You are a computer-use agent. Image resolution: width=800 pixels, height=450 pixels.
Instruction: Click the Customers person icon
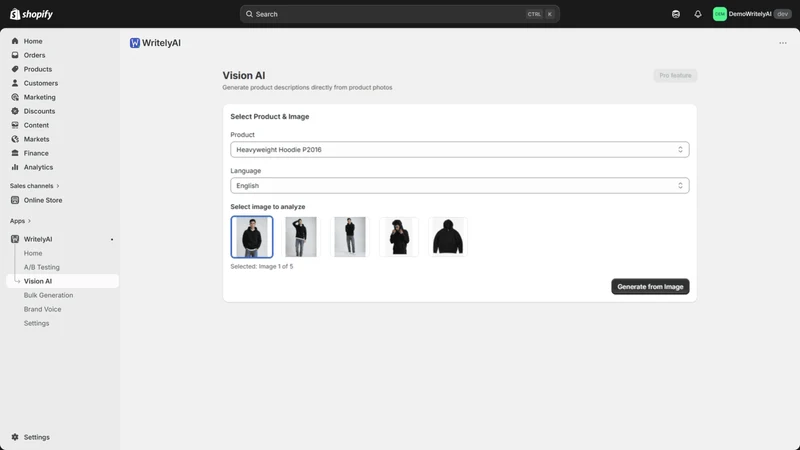point(15,83)
